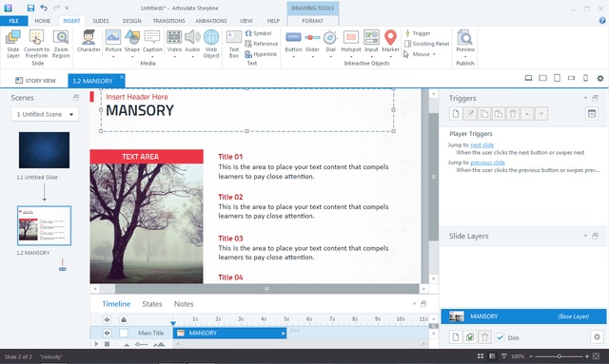This screenshot has height=364, width=609.
Task: Switch to the Notes tab
Action: coord(184,304)
